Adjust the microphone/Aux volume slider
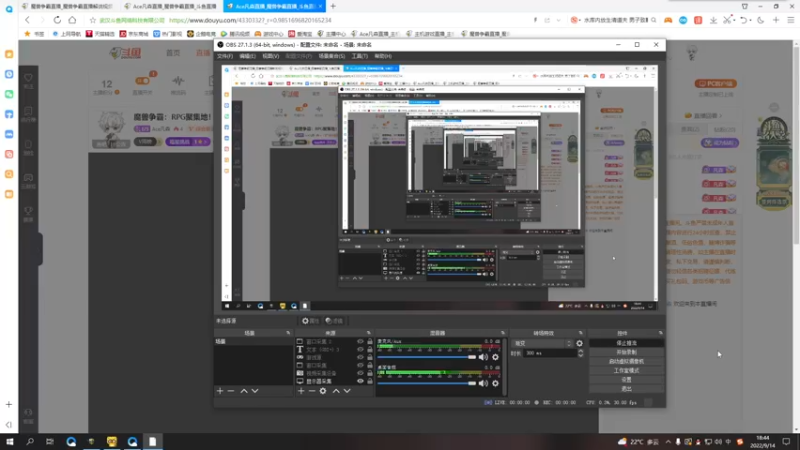This screenshot has height=450, width=800. (427, 357)
